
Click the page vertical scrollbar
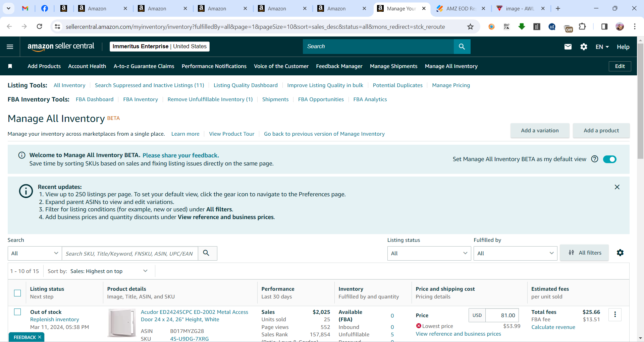point(640,100)
